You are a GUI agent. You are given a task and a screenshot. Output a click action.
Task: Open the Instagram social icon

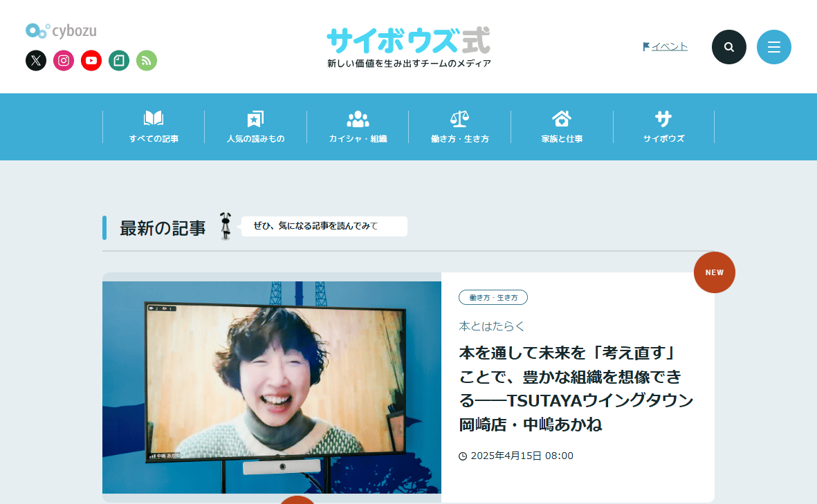[x=64, y=61]
